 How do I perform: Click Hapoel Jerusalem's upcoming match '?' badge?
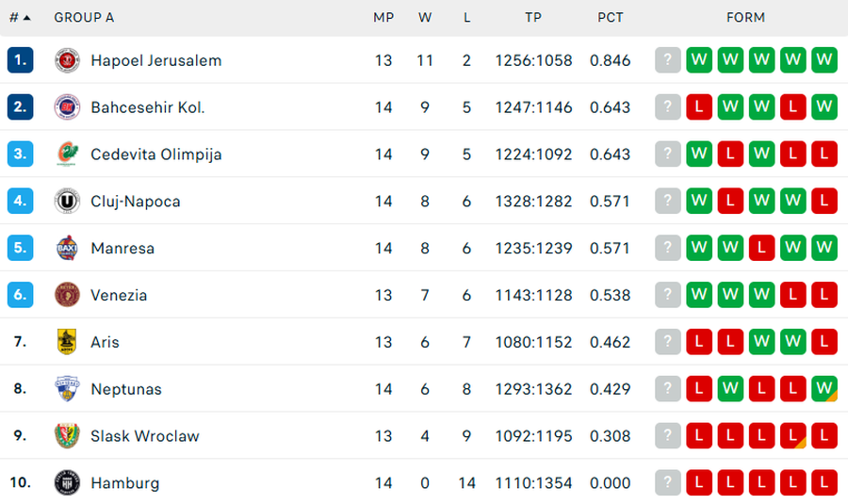pyautogui.click(x=667, y=60)
